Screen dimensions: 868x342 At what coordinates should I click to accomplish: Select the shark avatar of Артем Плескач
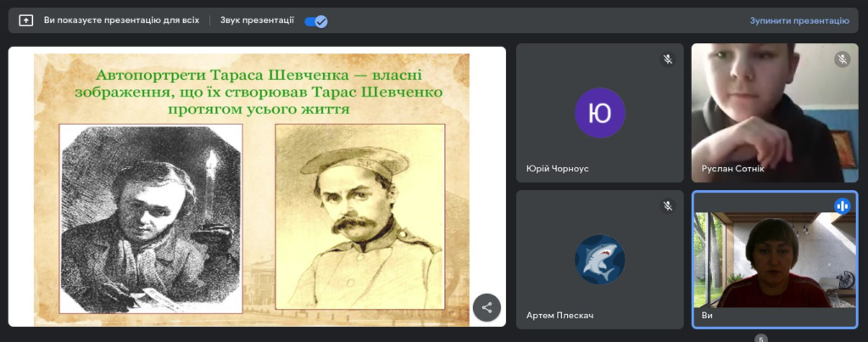tap(600, 260)
